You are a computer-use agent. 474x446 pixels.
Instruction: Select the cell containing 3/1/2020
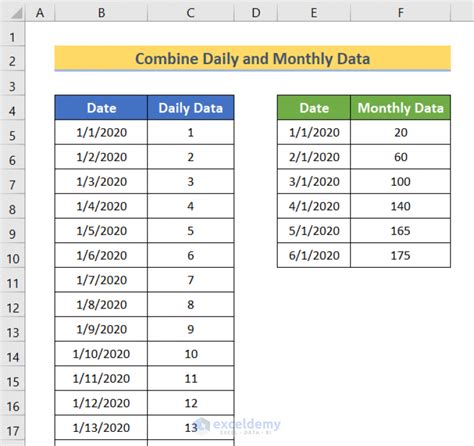[314, 182]
